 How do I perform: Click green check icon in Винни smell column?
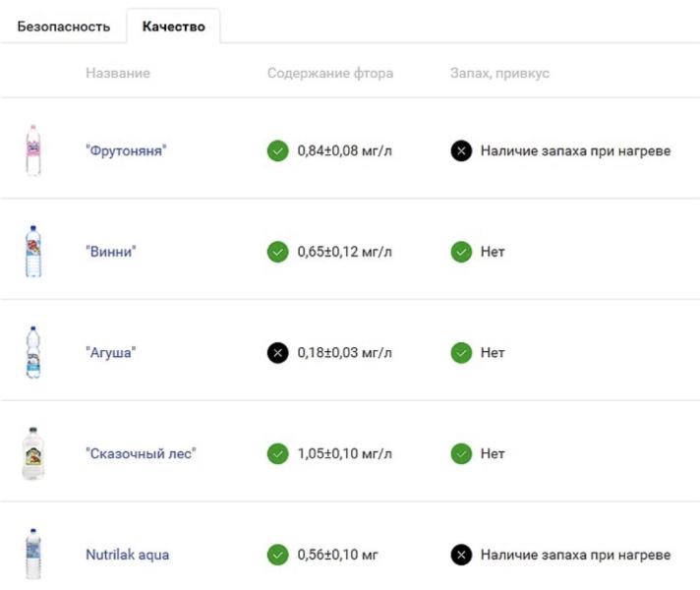point(461,252)
